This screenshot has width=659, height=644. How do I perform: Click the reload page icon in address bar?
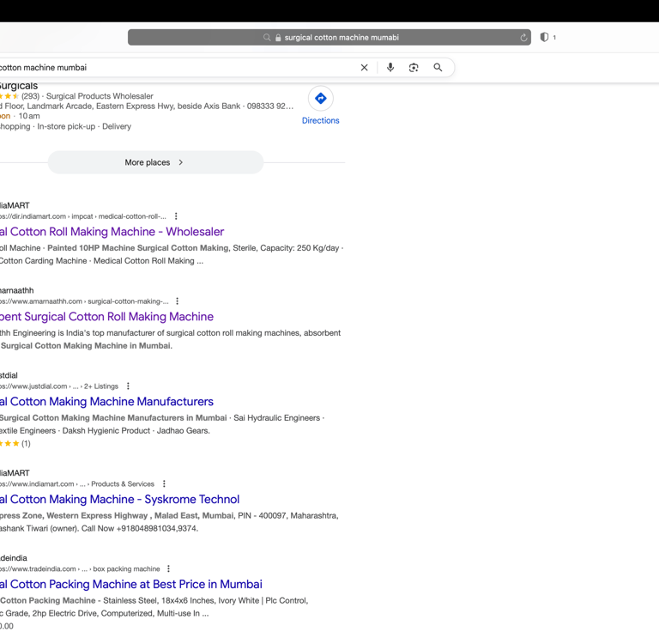(523, 38)
